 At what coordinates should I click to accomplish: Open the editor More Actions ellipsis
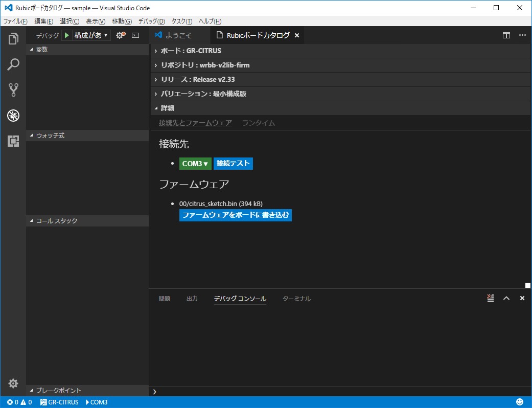(522, 35)
